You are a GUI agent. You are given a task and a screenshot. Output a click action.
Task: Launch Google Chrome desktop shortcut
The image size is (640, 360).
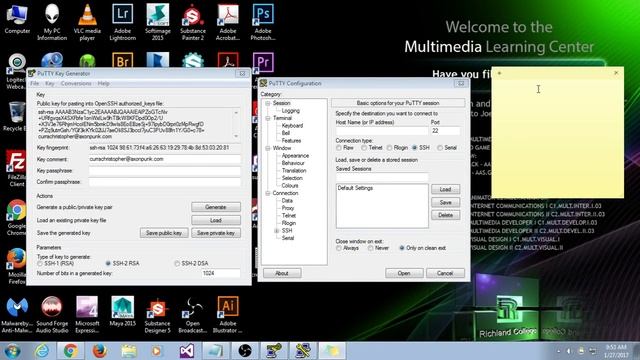pos(16,217)
